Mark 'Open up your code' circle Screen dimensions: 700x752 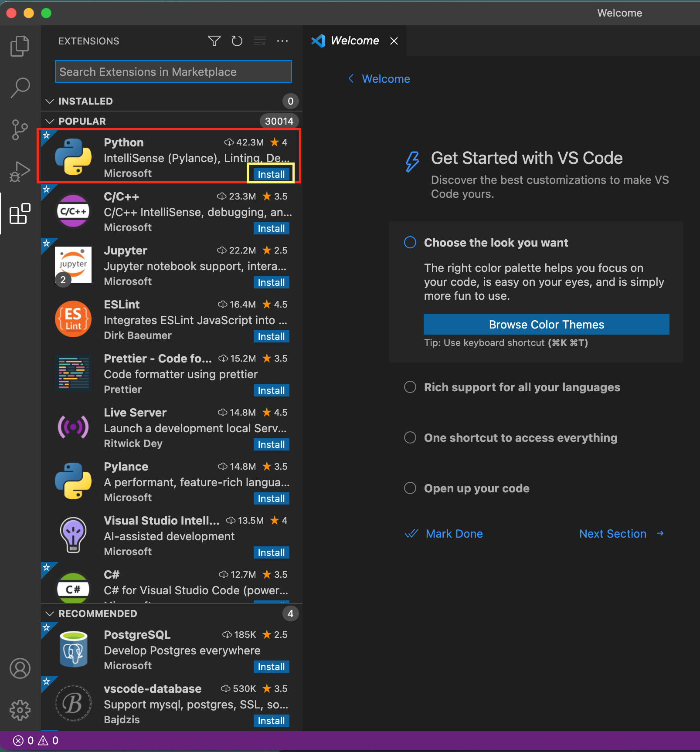click(x=410, y=488)
